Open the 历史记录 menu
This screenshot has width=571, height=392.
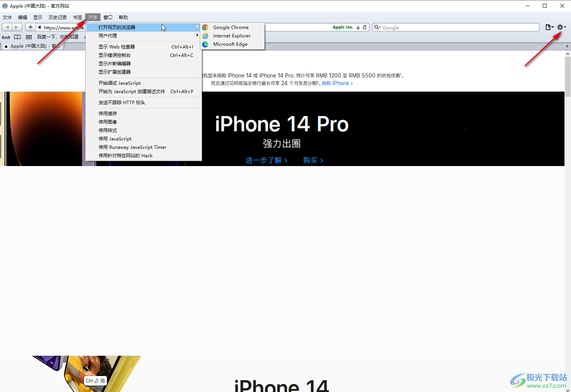tap(58, 18)
